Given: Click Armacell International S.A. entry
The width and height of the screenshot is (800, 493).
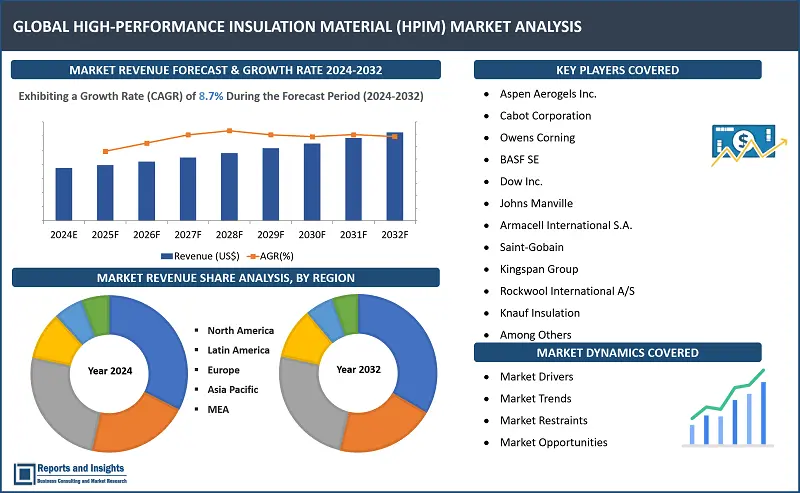Looking at the screenshot, I should tap(566, 226).
